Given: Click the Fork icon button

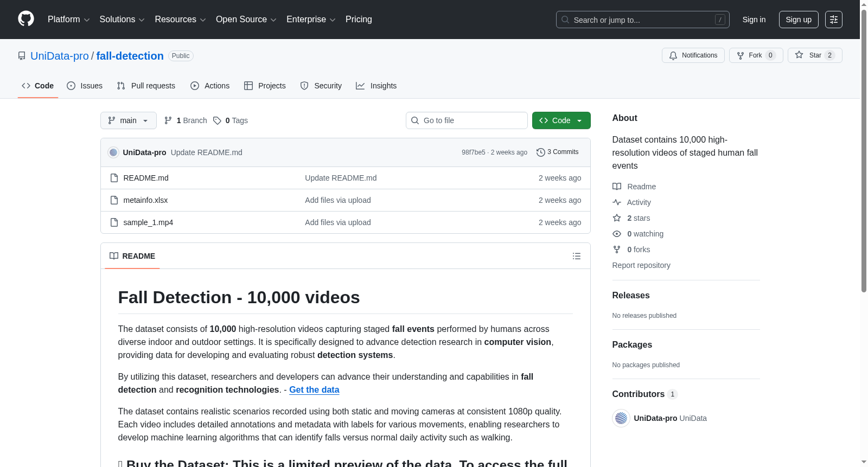Looking at the screenshot, I should [x=741, y=55].
